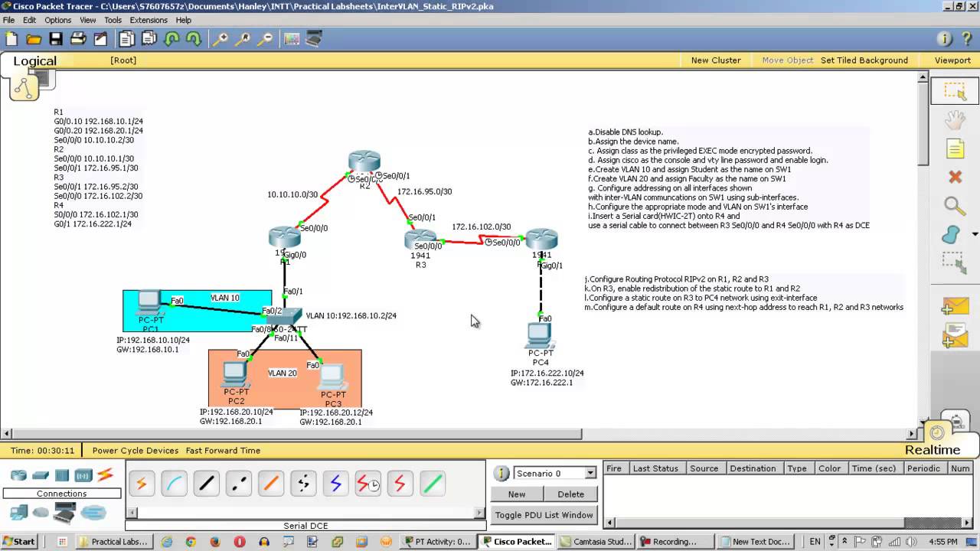Click the Paste toolbar icon

click(x=149, y=39)
